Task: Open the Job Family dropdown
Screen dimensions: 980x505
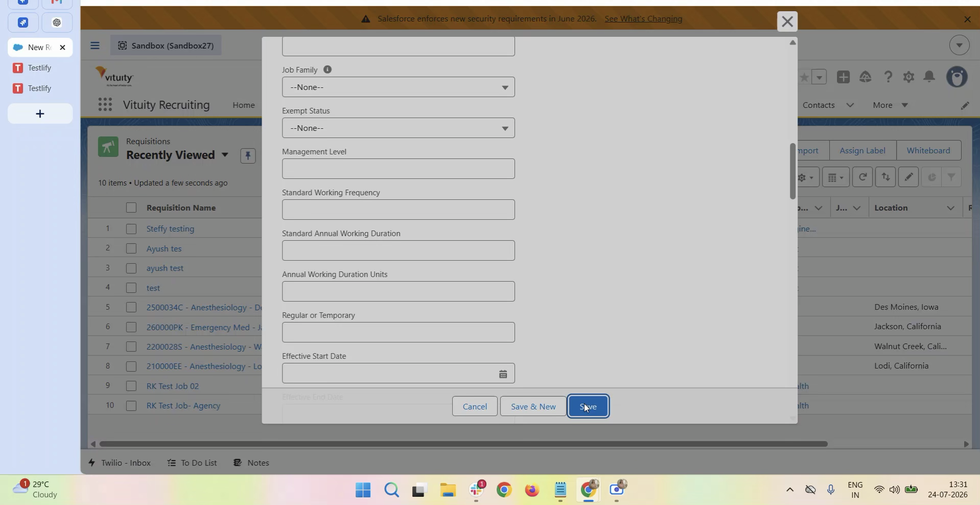Action: 398,87
